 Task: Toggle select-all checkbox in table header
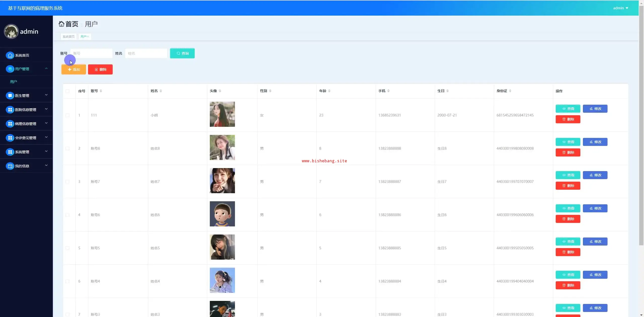click(x=67, y=91)
